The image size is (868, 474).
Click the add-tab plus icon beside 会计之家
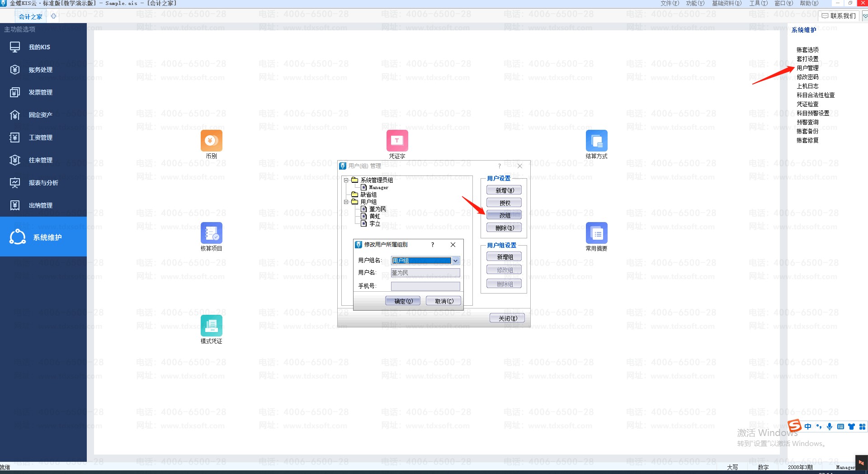[x=53, y=16]
